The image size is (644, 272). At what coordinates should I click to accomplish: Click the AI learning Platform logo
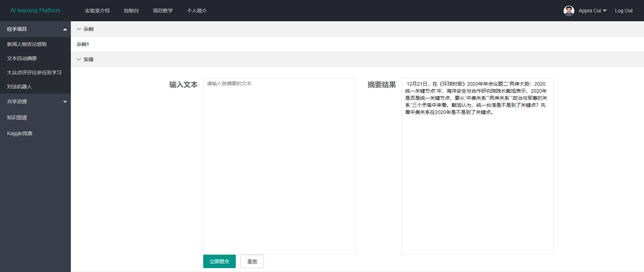click(35, 11)
